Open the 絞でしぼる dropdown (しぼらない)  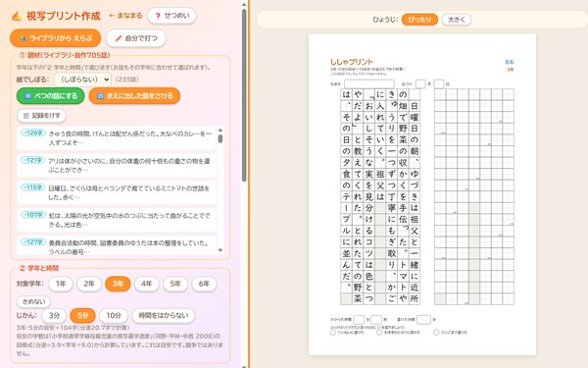(x=82, y=79)
